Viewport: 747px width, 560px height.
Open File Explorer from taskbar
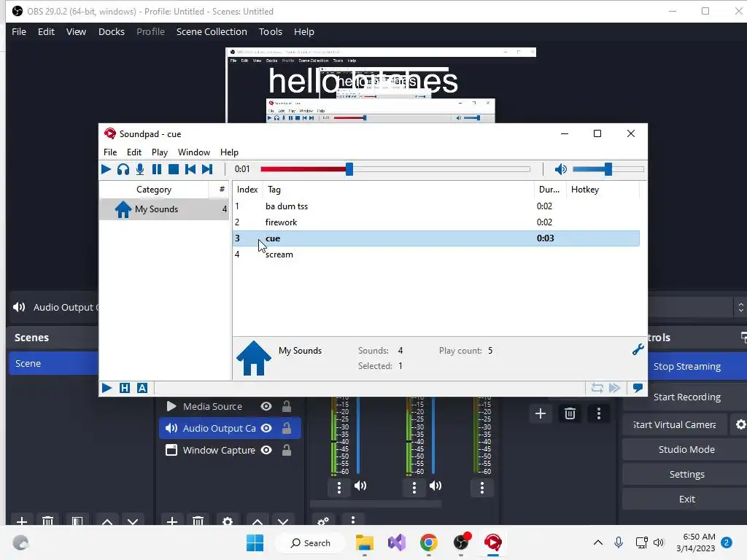(x=365, y=542)
